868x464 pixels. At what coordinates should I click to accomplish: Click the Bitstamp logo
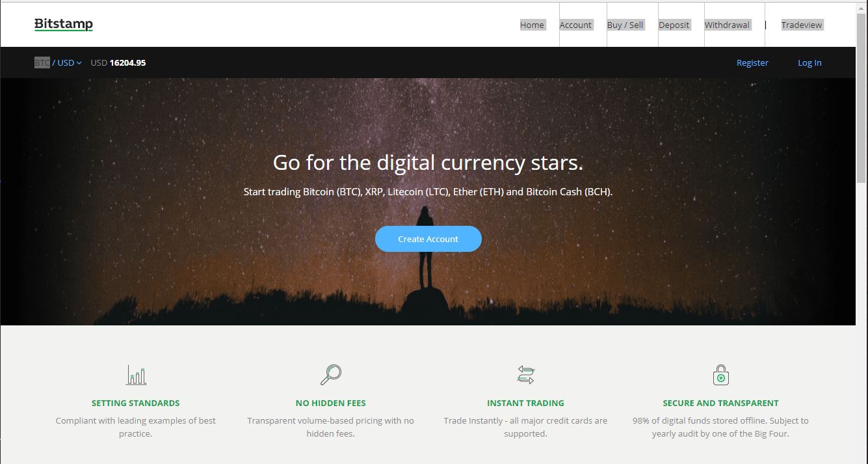(64, 25)
